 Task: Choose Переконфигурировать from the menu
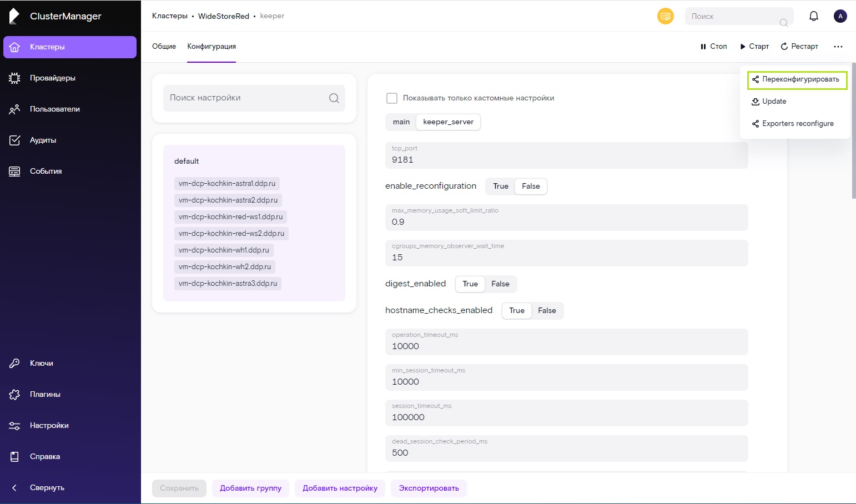797,80
